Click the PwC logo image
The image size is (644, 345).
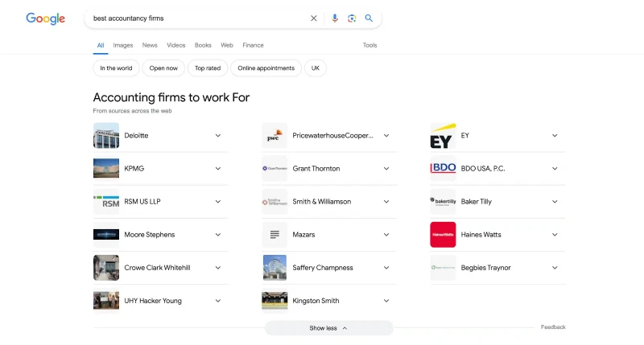tap(275, 135)
